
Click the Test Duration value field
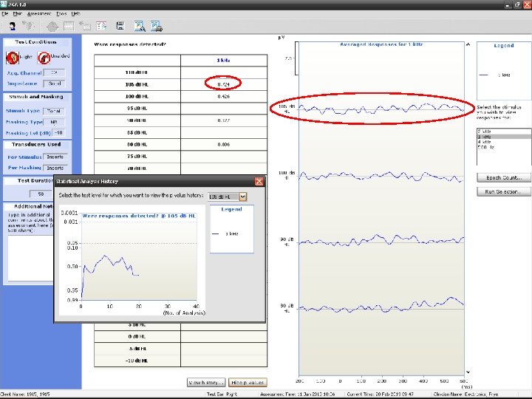41,194
